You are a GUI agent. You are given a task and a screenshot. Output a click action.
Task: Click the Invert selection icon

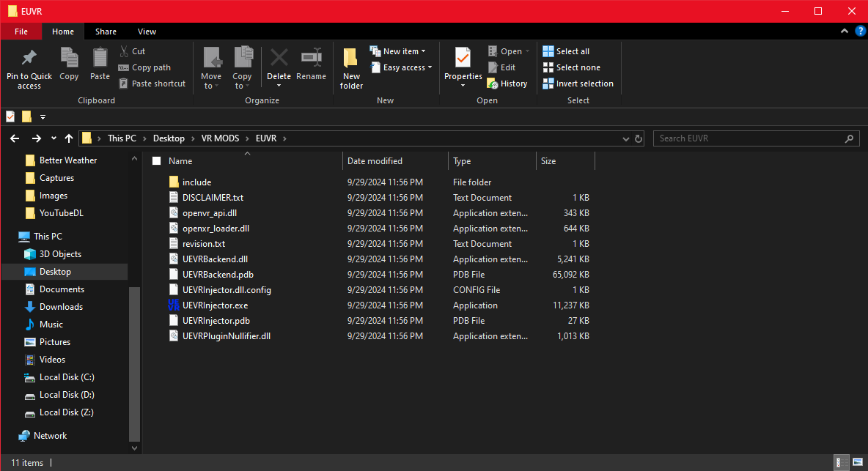(x=548, y=84)
